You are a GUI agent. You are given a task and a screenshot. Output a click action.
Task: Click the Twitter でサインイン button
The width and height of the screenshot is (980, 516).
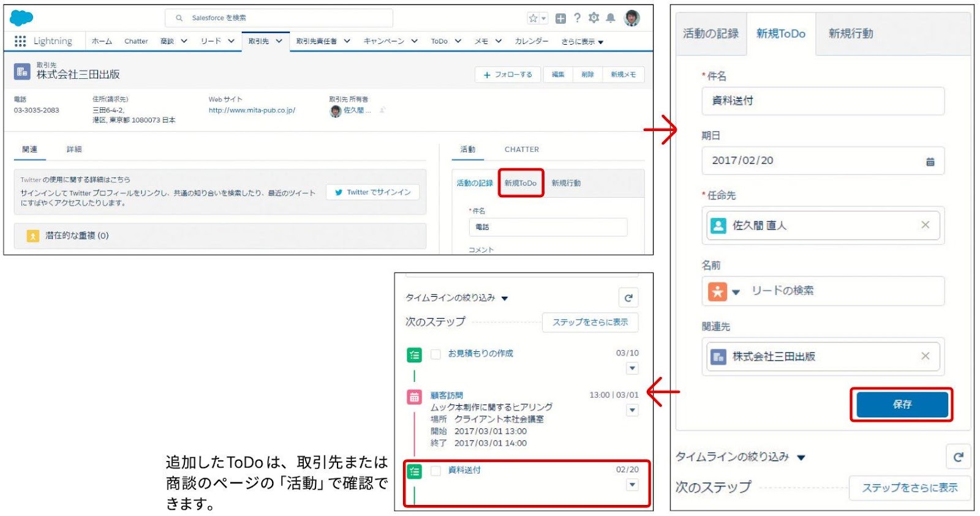click(373, 192)
